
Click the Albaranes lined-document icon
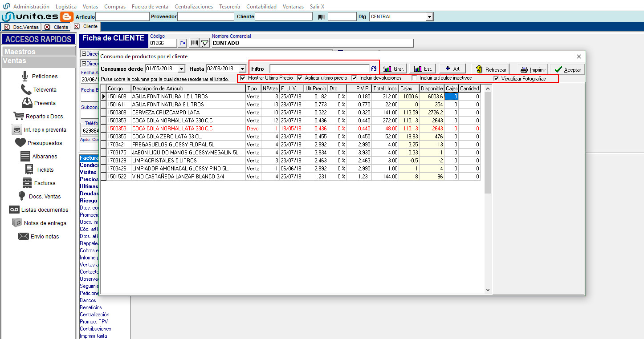coord(25,156)
